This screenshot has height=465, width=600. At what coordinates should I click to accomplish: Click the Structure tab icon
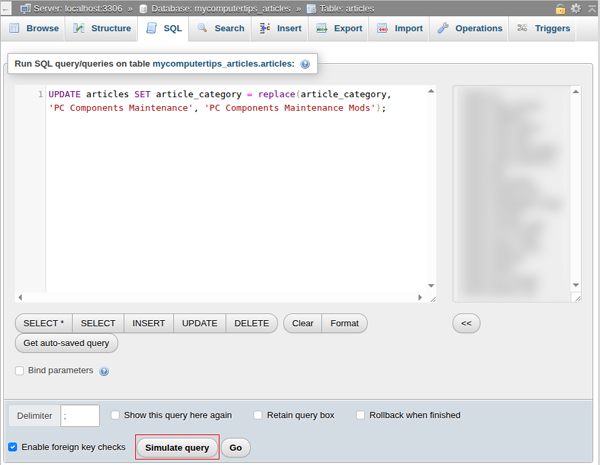[78, 28]
